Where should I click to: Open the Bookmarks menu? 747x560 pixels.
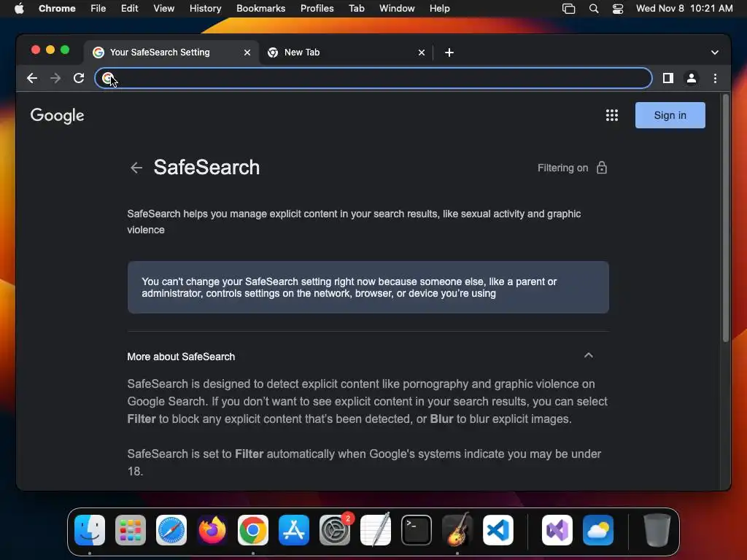[x=260, y=9]
